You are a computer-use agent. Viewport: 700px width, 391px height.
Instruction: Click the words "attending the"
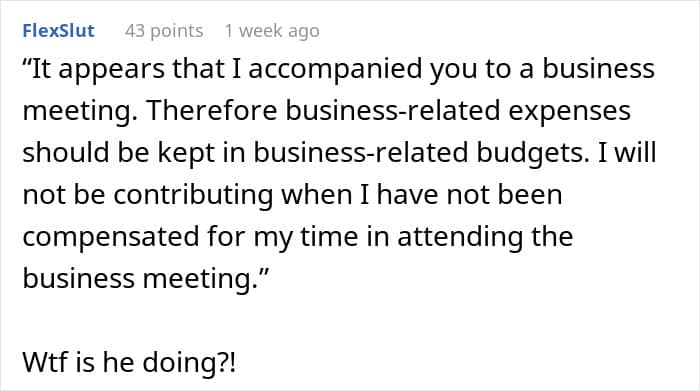point(485,237)
